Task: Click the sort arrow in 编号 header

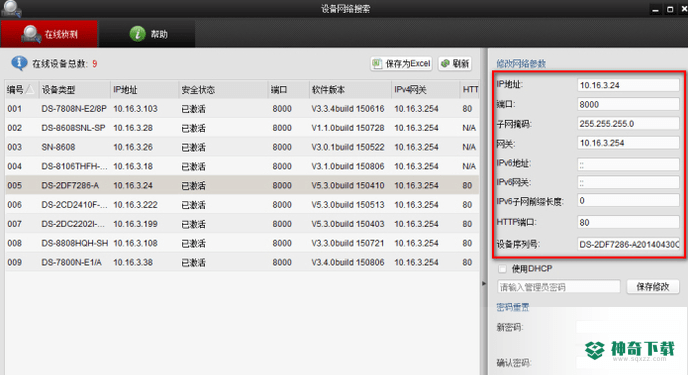Action: [30, 89]
